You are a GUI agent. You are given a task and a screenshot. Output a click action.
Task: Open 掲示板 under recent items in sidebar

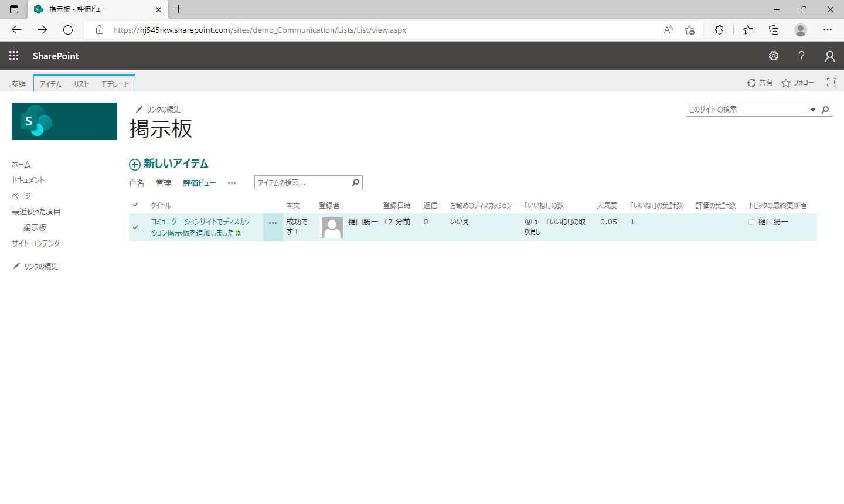click(x=35, y=228)
